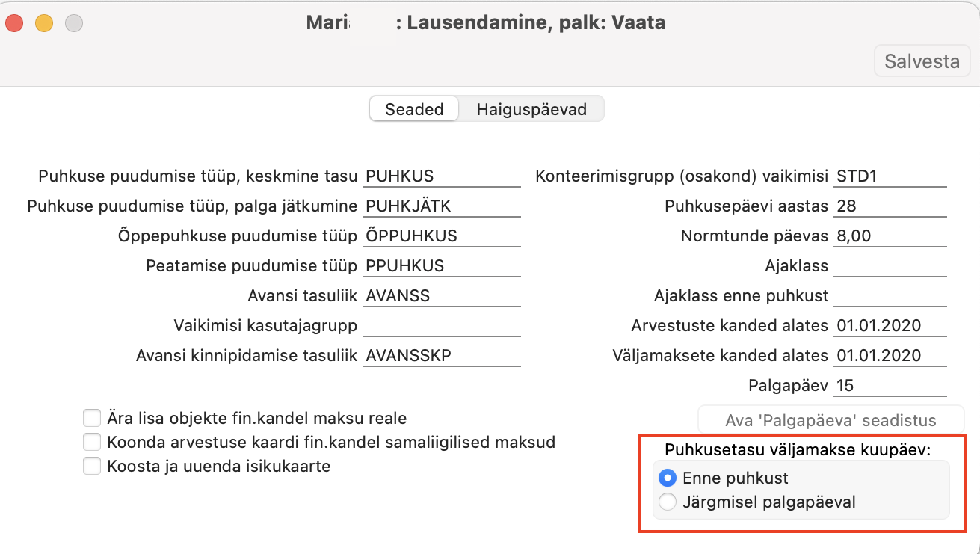Toggle 'Koonda arvestuse kaardi' checkbox
The width and height of the screenshot is (980, 554).
92,442
